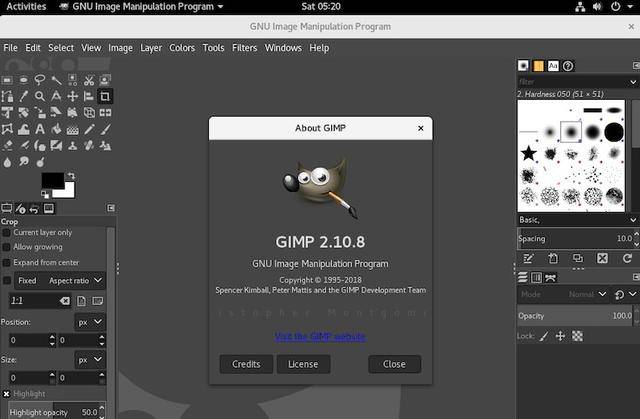
Task: Select the Color Picker eyedropper tool
Action: [x=24, y=96]
